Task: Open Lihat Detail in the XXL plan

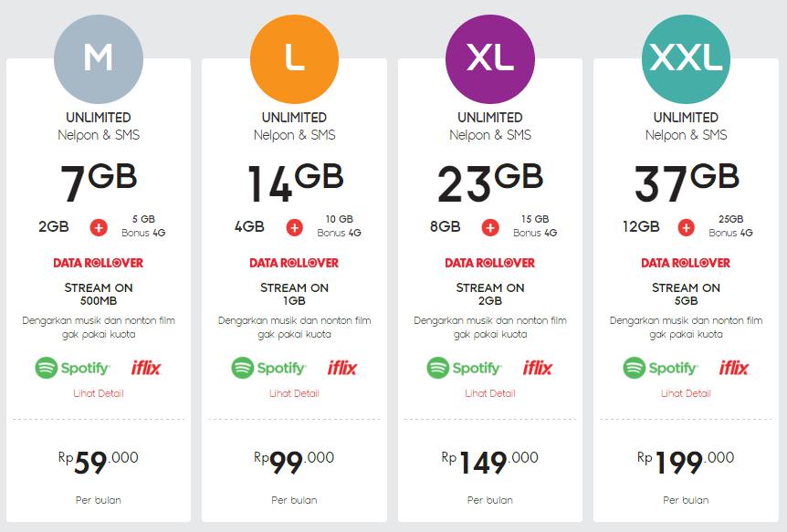Action: (x=686, y=393)
